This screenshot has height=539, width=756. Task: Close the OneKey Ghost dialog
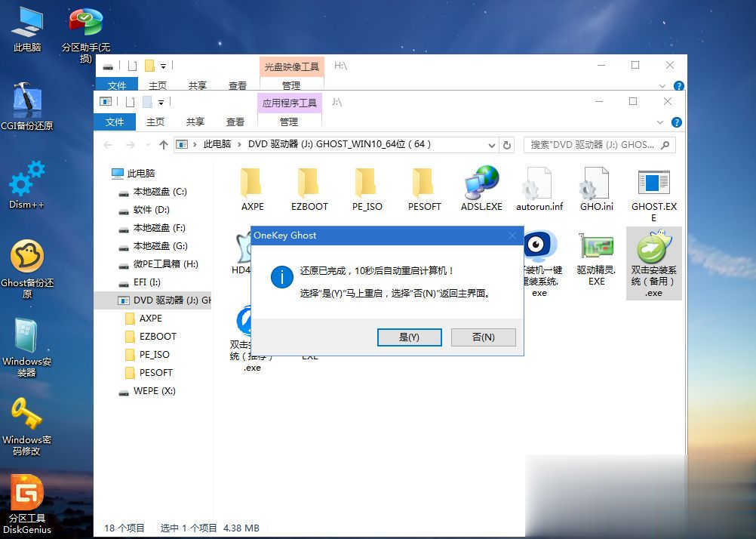[512, 236]
